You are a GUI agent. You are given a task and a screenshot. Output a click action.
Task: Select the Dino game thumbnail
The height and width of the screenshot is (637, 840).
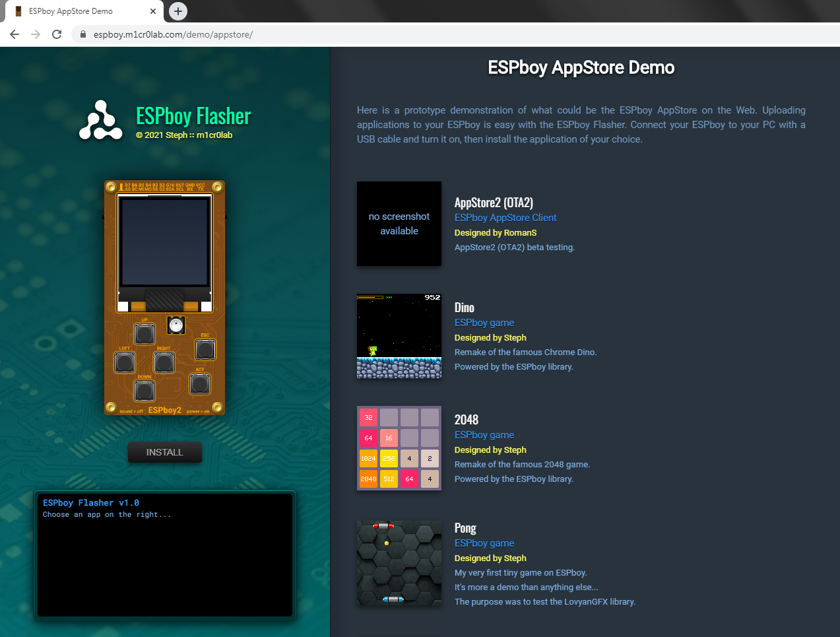coord(399,336)
